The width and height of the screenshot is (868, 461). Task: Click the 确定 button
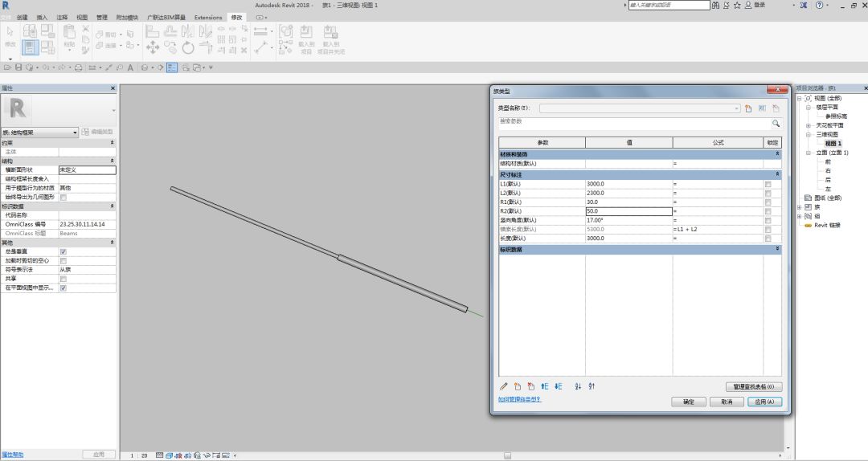pyautogui.click(x=689, y=402)
